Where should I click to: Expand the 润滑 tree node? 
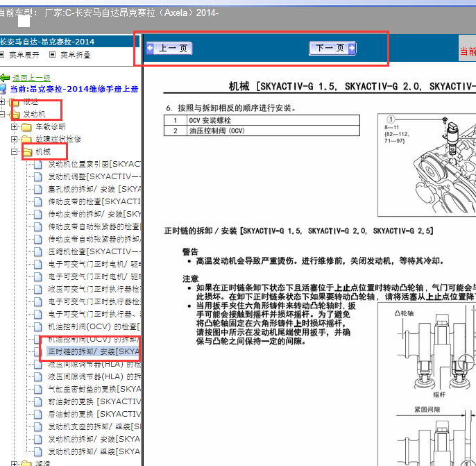[14, 464]
